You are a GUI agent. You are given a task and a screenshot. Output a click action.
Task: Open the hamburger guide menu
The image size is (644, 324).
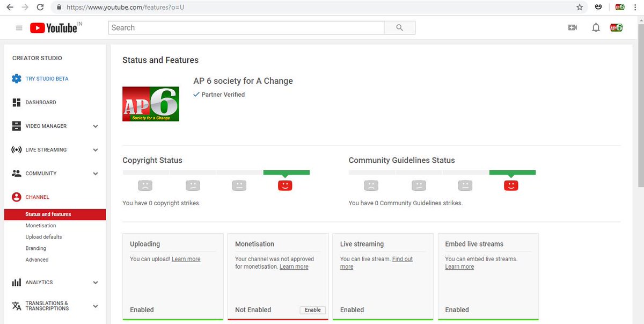(19, 28)
